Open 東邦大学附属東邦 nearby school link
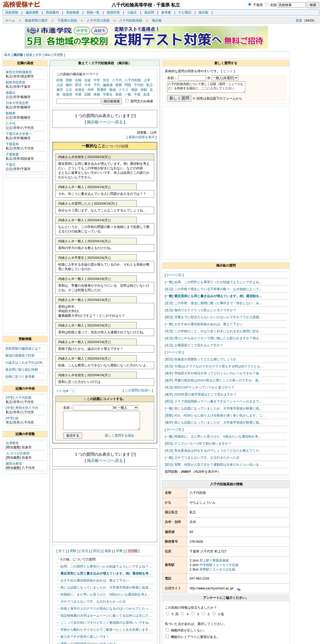Viewport: 322px width, 644px height. coord(19,72)
